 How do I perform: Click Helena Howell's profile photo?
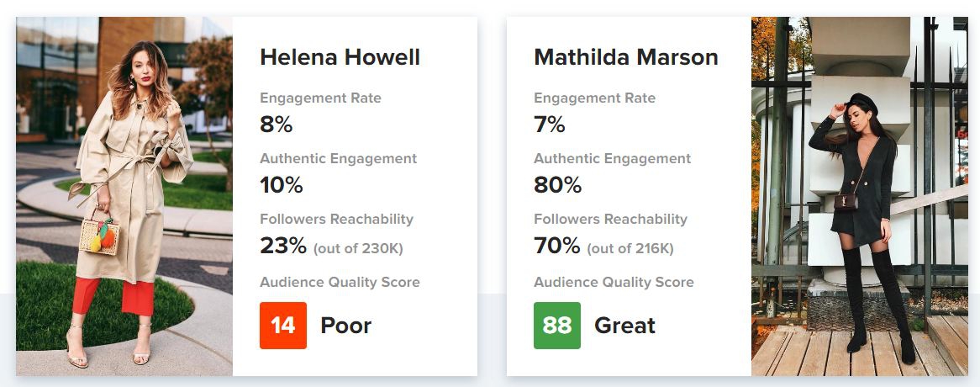124,196
